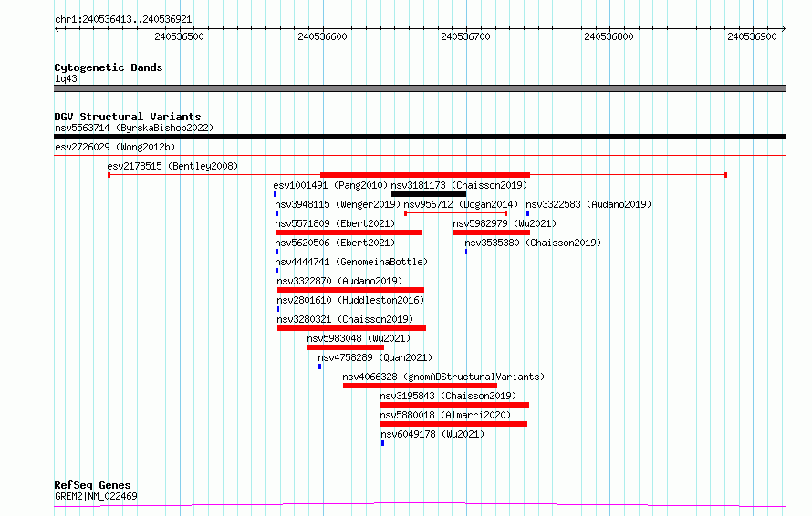812x516 pixels.
Task: Open esv1001491 (Pang2010) variant
Action: [330, 185]
